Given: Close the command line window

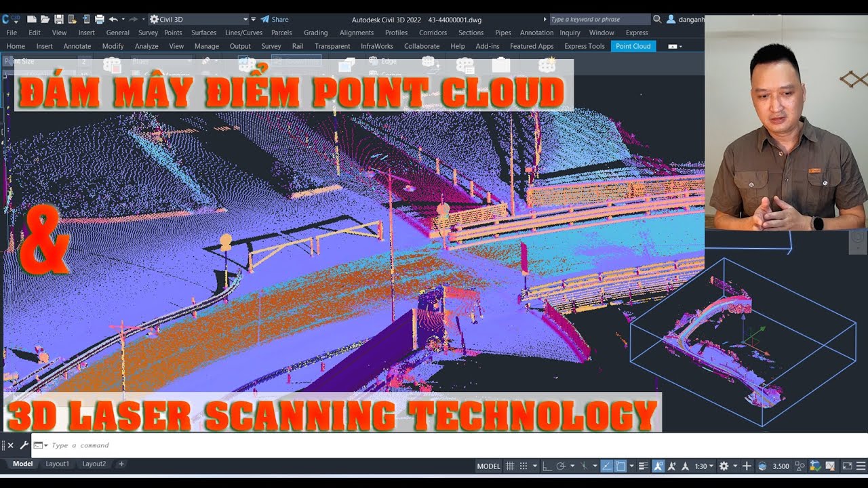Looking at the screenshot, I should click(x=10, y=445).
